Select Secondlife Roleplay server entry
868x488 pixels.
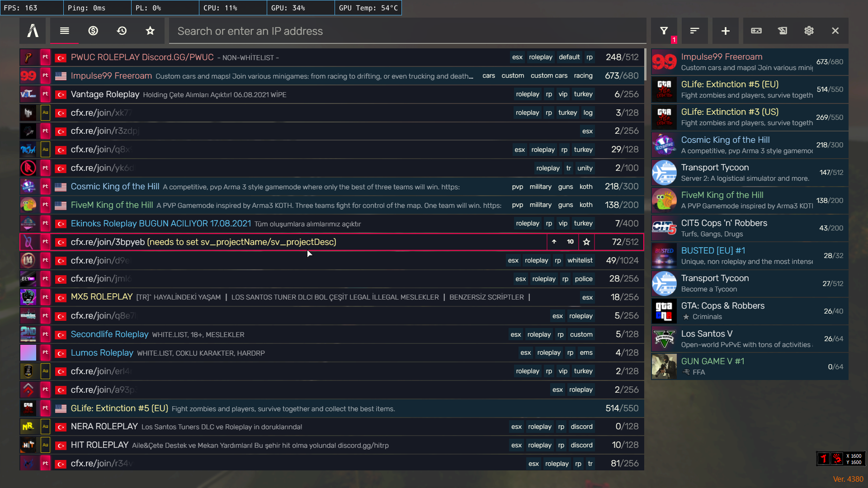[109, 334]
